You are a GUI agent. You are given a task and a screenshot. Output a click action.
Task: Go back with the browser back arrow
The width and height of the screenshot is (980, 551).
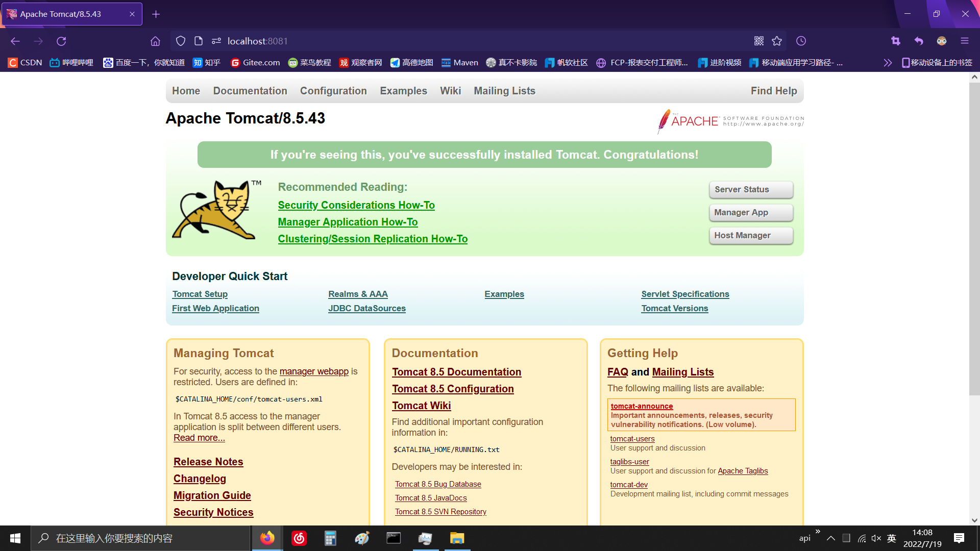point(15,41)
